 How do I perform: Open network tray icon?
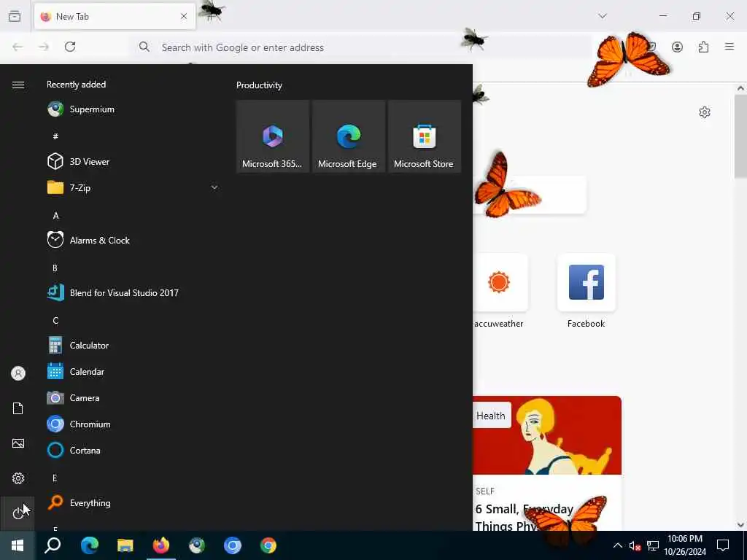pyautogui.click(x=653, y=545)
